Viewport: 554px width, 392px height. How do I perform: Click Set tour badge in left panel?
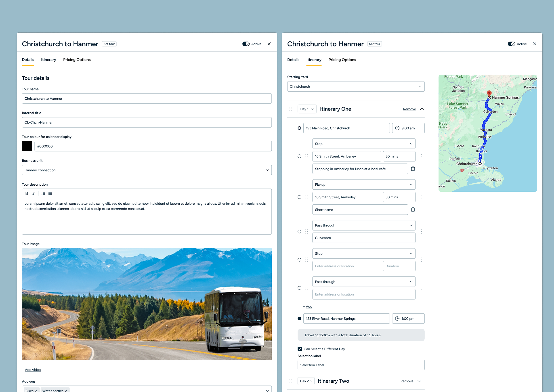click(109, 44)
